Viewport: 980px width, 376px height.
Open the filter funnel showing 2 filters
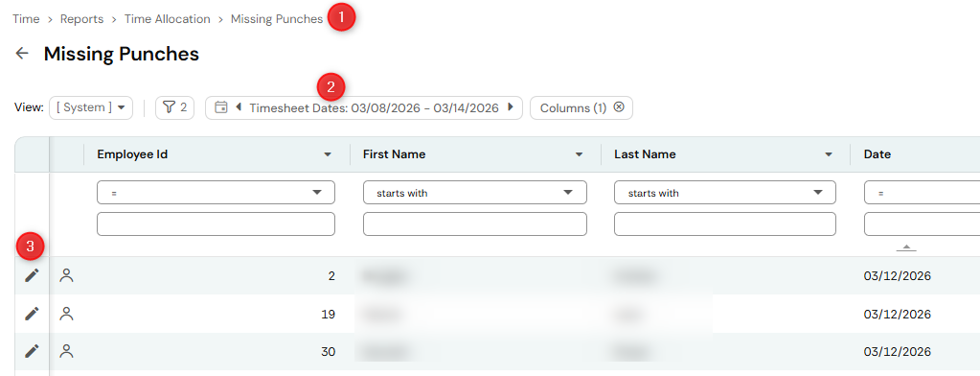(x=175, y=107)
